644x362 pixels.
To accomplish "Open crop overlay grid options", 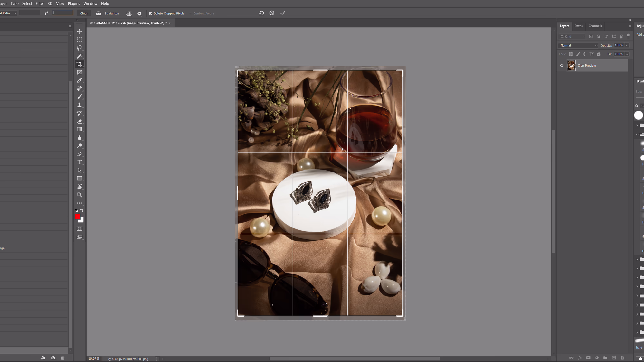I will tap(129, 14).
